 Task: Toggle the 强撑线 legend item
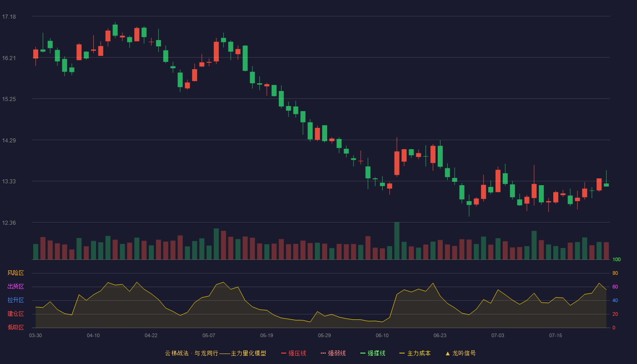[373, 353]
